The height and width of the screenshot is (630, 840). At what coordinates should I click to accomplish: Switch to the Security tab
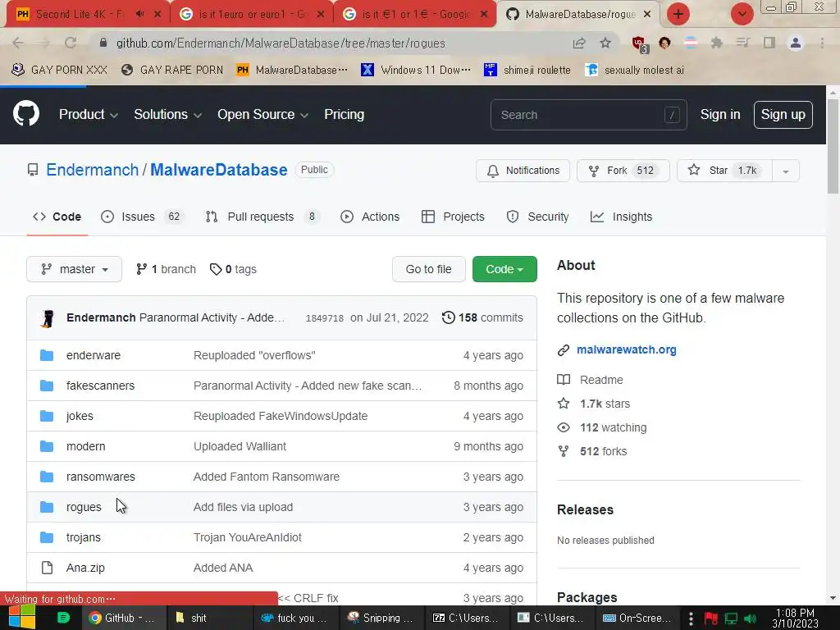click(x=538, y=217)
